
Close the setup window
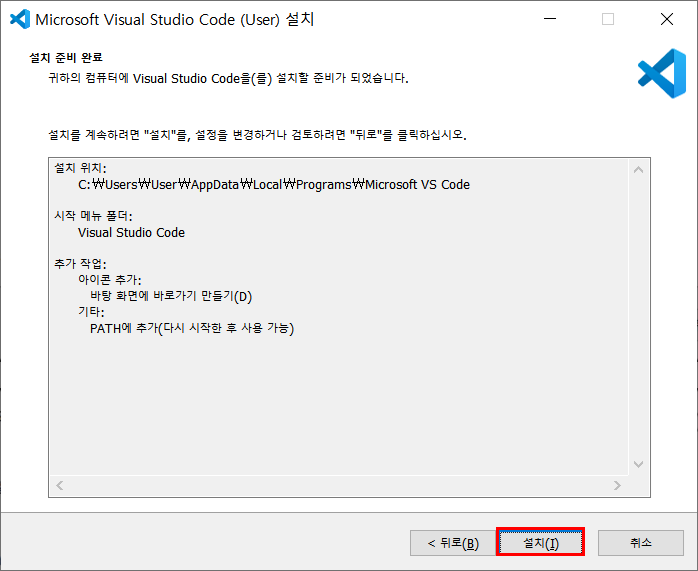(666, 19)
